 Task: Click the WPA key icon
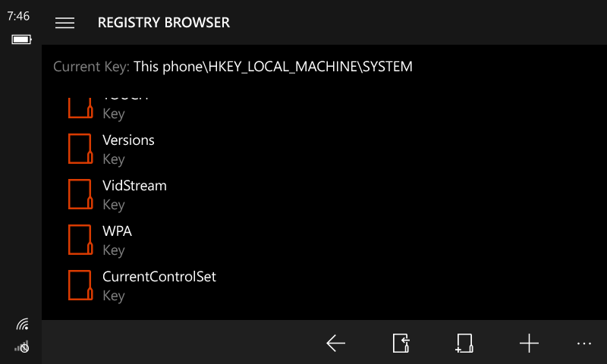80,240
